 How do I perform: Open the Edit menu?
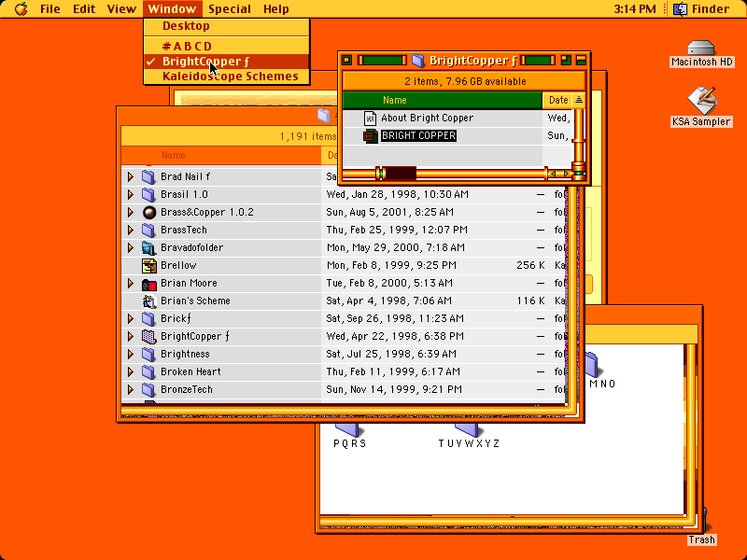click(x=84, y=9)
